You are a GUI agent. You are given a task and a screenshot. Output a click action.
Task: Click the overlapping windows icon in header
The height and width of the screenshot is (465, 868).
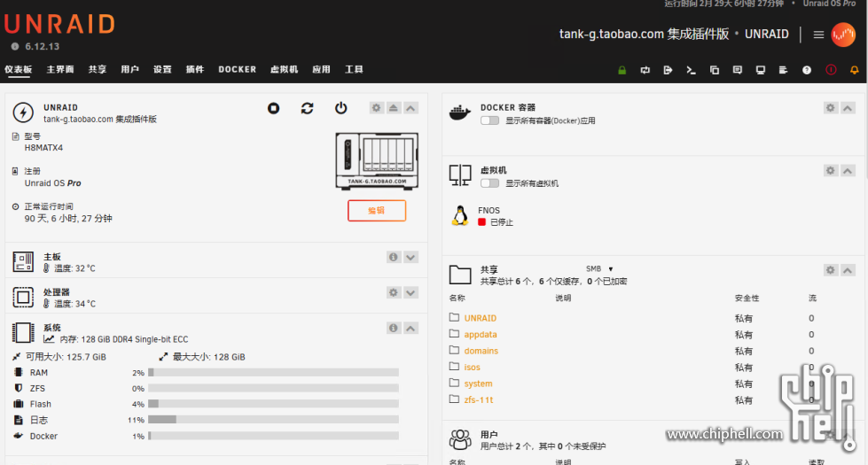click(714, 70)
